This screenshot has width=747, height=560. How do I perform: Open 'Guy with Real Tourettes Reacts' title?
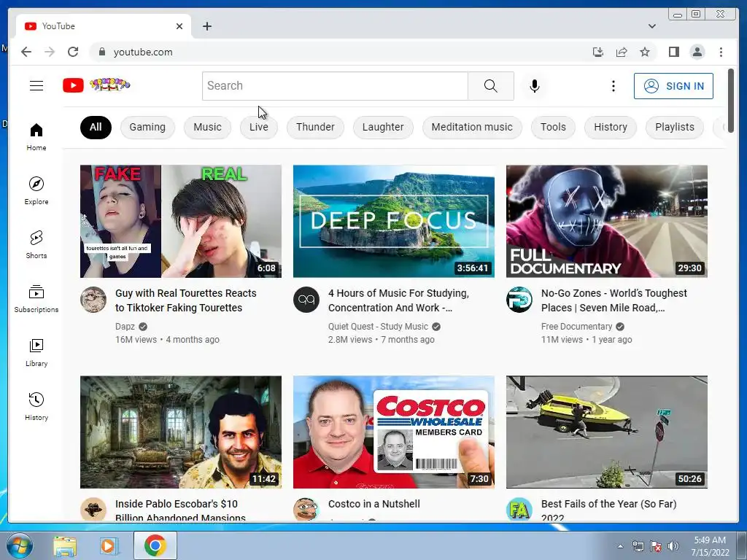tap(186, 300)
